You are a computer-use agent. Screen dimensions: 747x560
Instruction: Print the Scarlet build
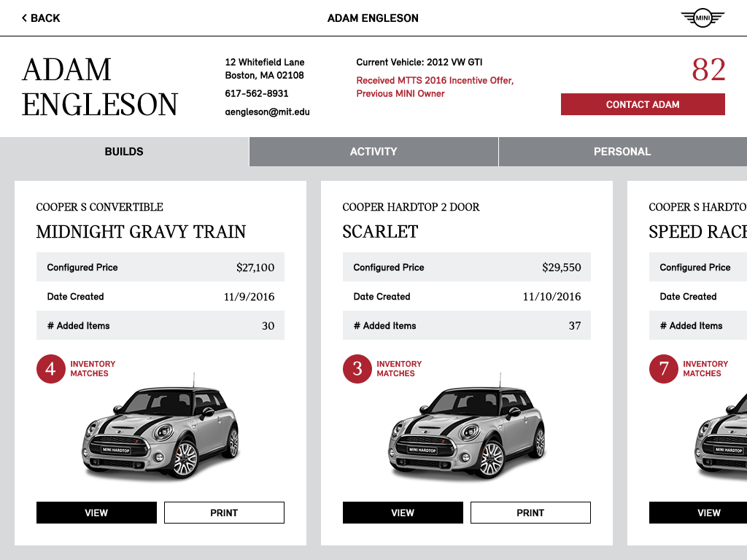coord(530,513)
